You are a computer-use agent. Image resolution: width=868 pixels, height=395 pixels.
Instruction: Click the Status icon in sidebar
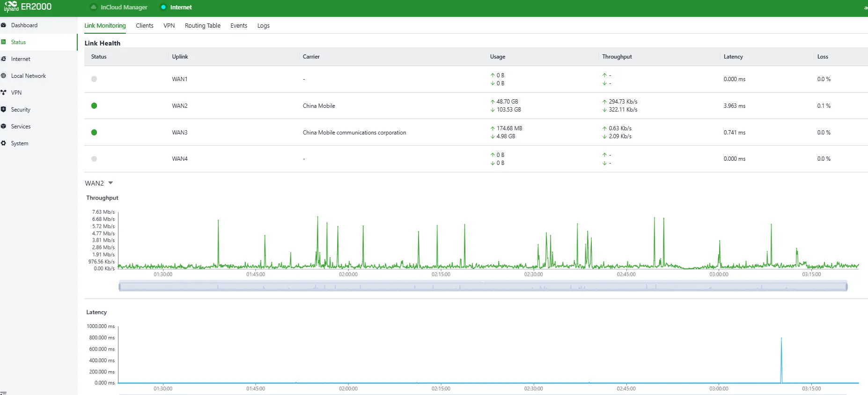point(3,42)
